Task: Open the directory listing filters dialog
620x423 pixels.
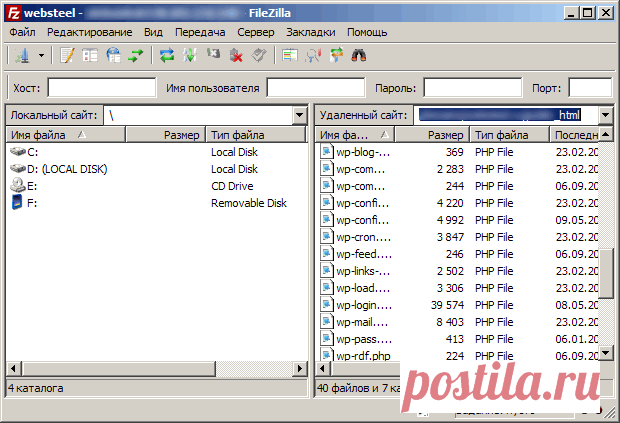Action: (290, 55)
